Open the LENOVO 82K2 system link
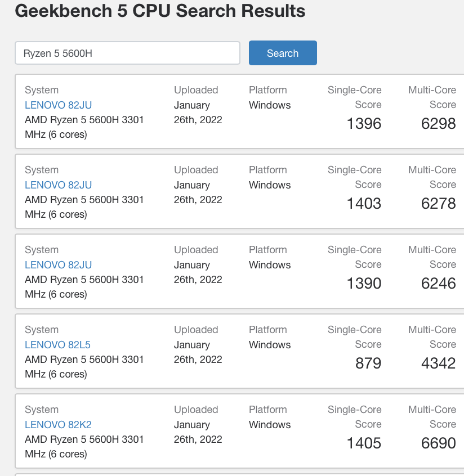The width and height of the screenshot is (464, 476). [59, 424]
